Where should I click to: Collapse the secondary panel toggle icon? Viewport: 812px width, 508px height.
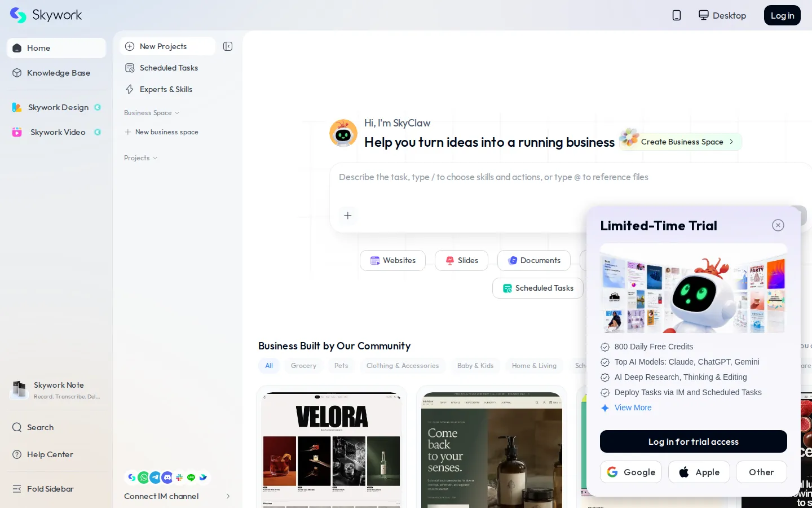pyautogui.click(x=228, y=46)
